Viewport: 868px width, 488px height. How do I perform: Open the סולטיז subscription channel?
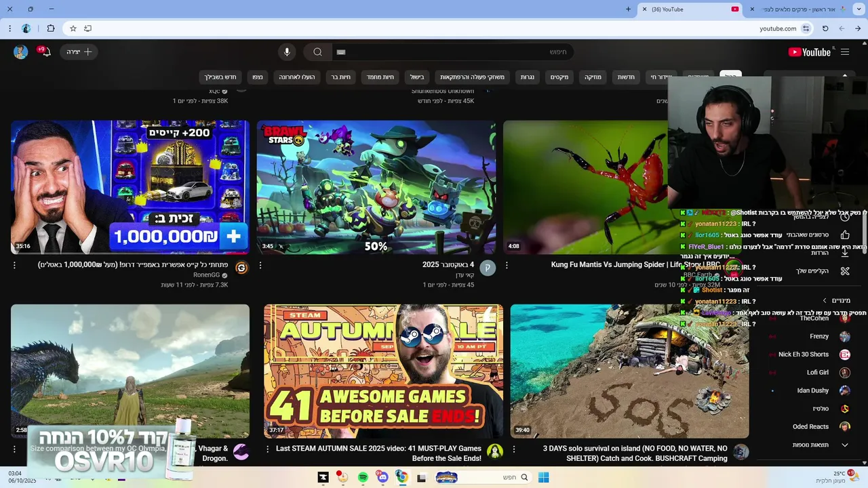821,409
